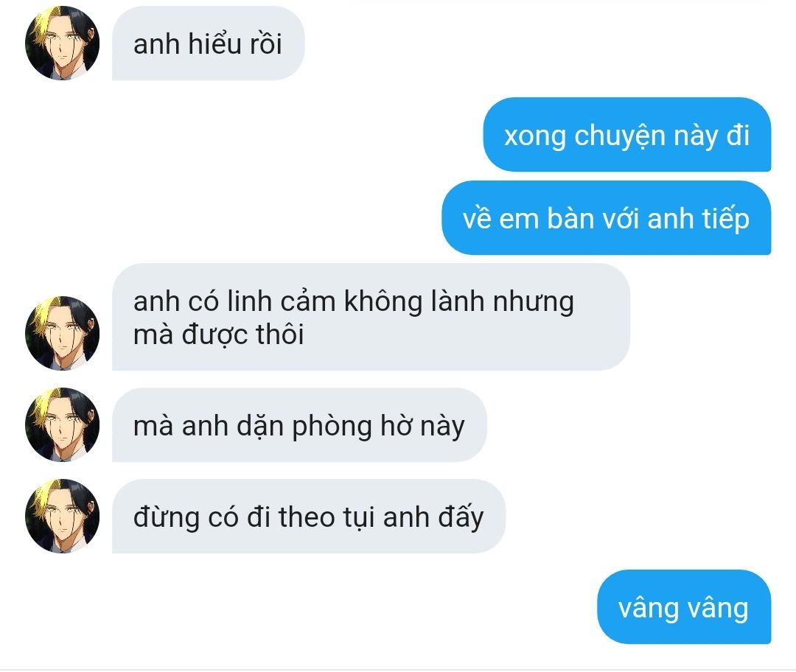
Task: Select the 'anh hiểu rồi' gray message bubble
Action: point(208,43)
